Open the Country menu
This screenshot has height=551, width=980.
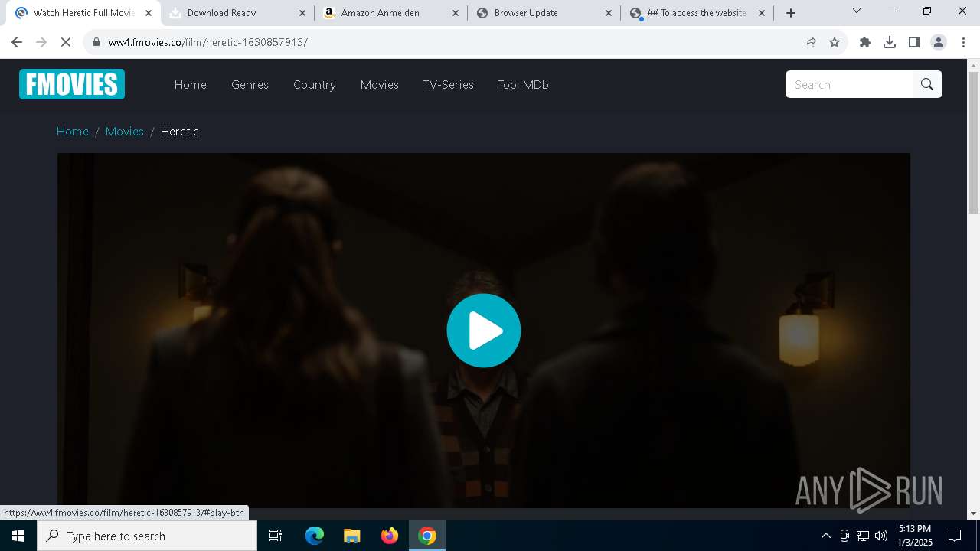coord(315,84)
